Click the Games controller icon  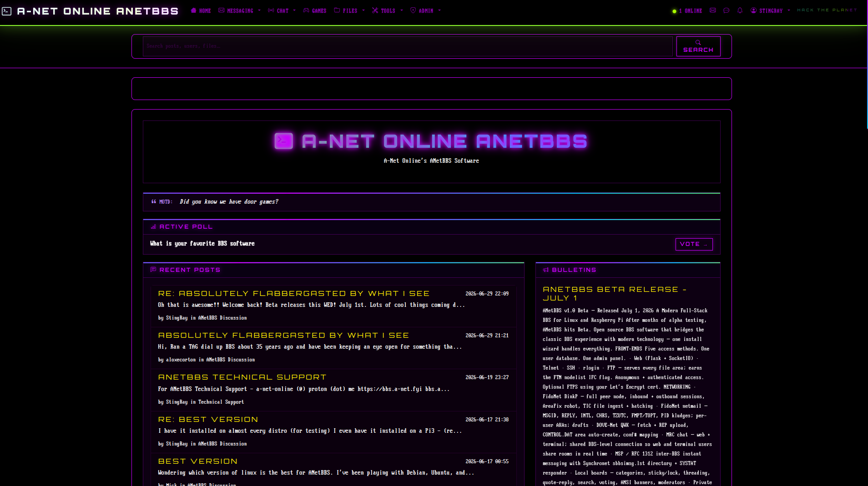(306, 10)
